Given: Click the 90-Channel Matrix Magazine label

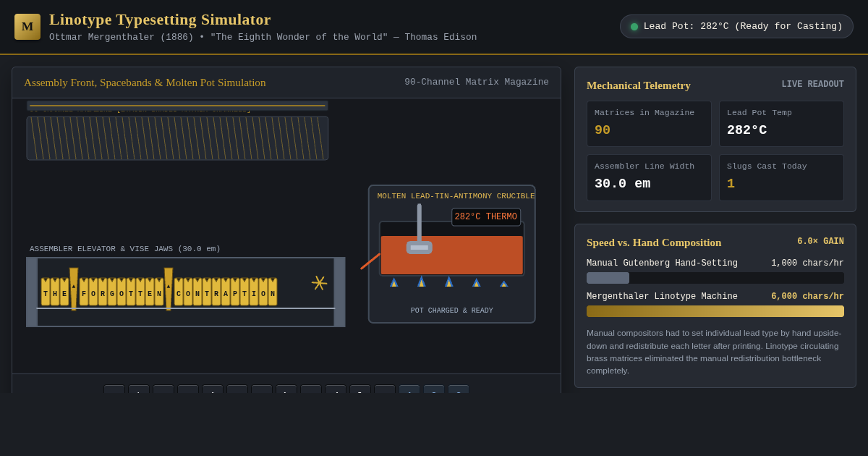Looking at the screenshot, I should (x=477, y=83).
